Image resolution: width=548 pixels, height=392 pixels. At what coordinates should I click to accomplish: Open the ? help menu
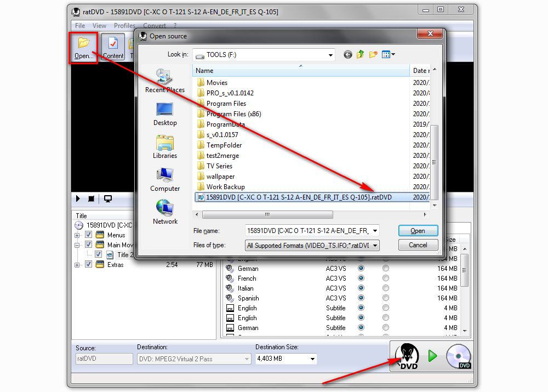tap(175, 26)
